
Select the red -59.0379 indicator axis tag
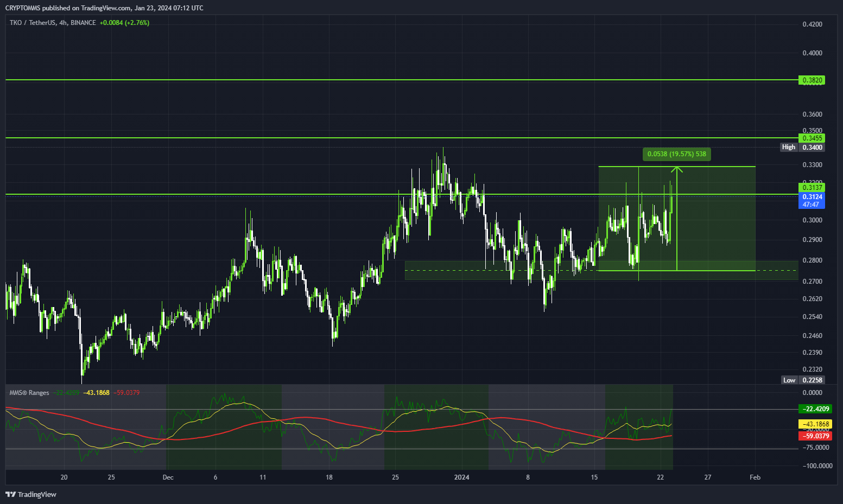coord(815,436)
